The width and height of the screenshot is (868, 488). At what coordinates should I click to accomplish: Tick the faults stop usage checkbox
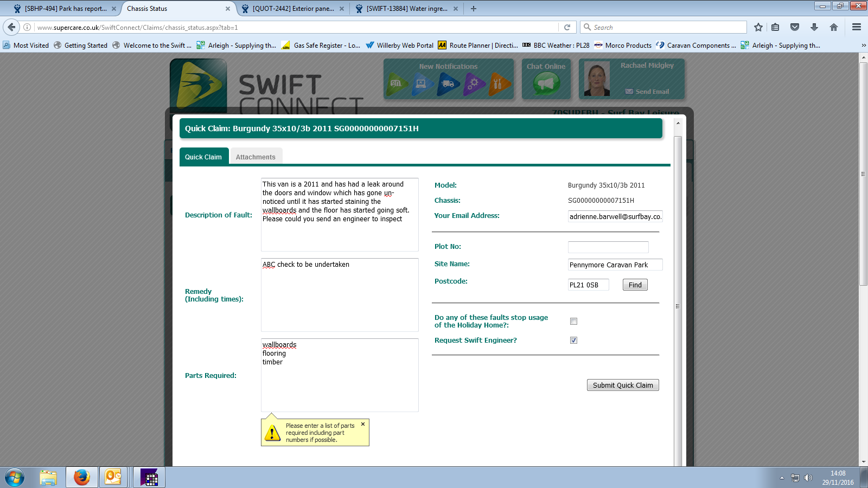(573, 322)
